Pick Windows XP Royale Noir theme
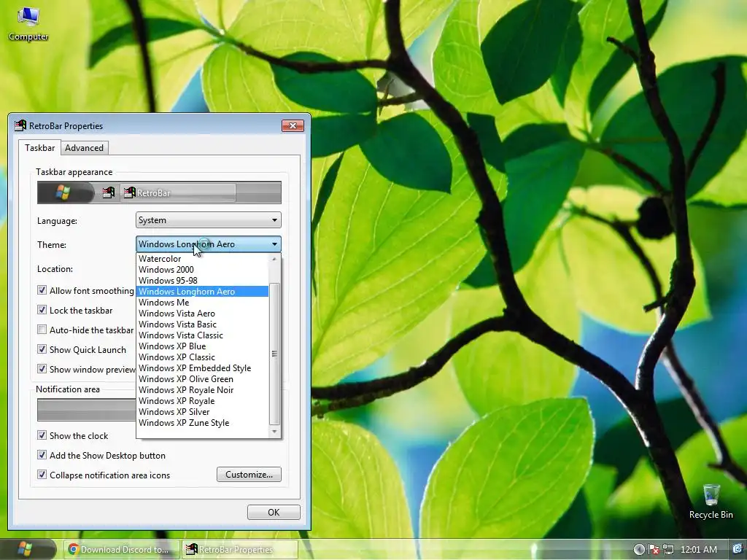The width and height of the screenshot is (747, 560). 203,390
